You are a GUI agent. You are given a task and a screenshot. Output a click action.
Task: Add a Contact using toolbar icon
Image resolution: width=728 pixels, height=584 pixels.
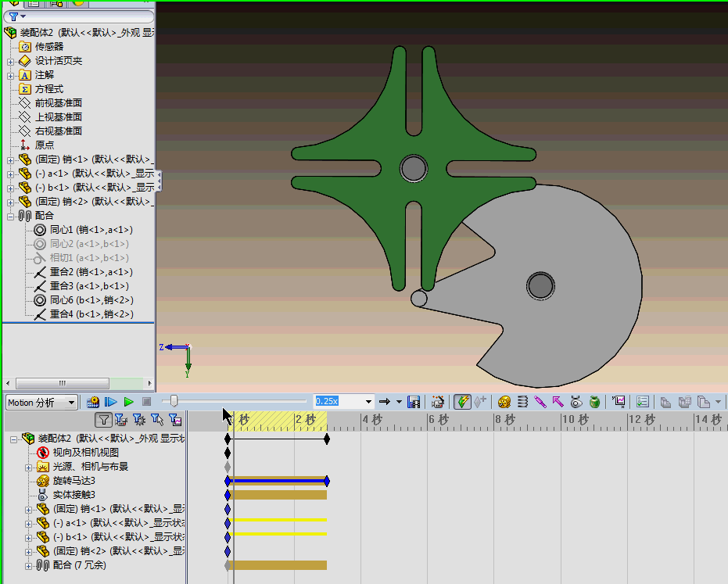click(576, 402)
